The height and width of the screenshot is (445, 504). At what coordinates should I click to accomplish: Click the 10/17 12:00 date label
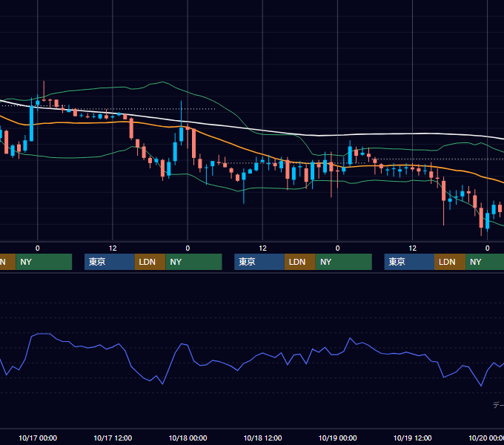point(113,438)
